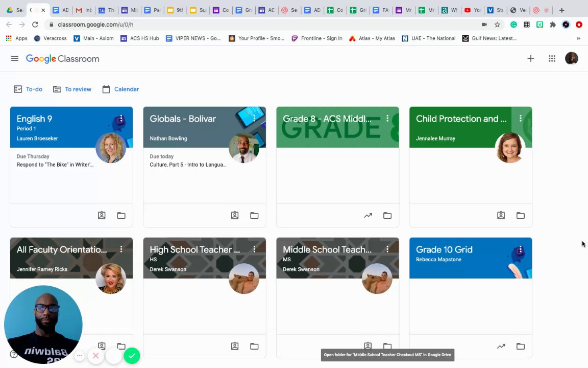Open Grade 10 Grid gradebook icon

pyautogui.click(x=501, y=346)
